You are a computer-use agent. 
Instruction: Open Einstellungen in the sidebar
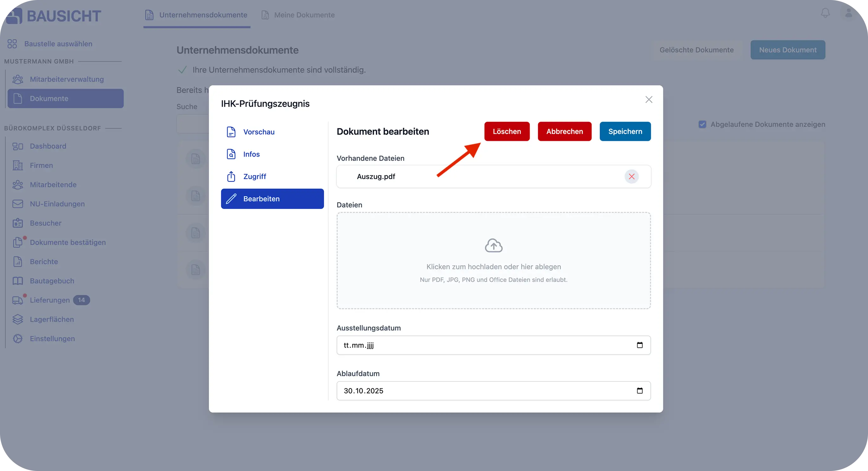[x=65, y=338]
